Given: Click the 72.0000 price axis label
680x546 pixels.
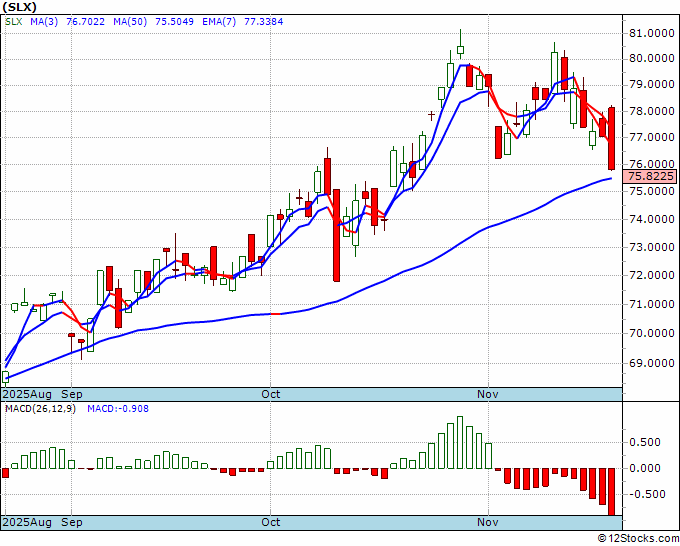Looking at the screenshot, I should (651, 275).
